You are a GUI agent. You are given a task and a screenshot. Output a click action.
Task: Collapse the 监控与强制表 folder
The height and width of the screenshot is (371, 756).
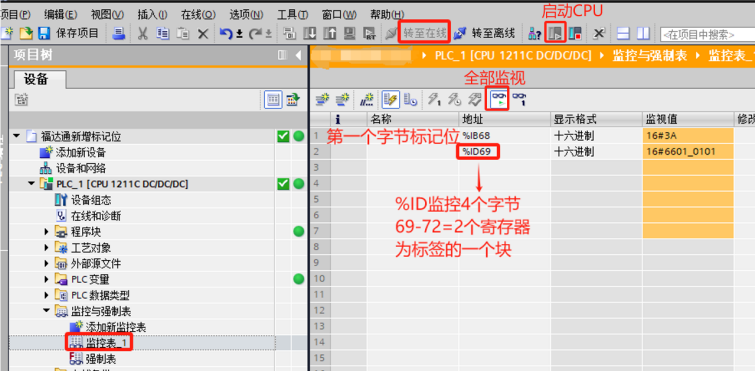point(47,311)
